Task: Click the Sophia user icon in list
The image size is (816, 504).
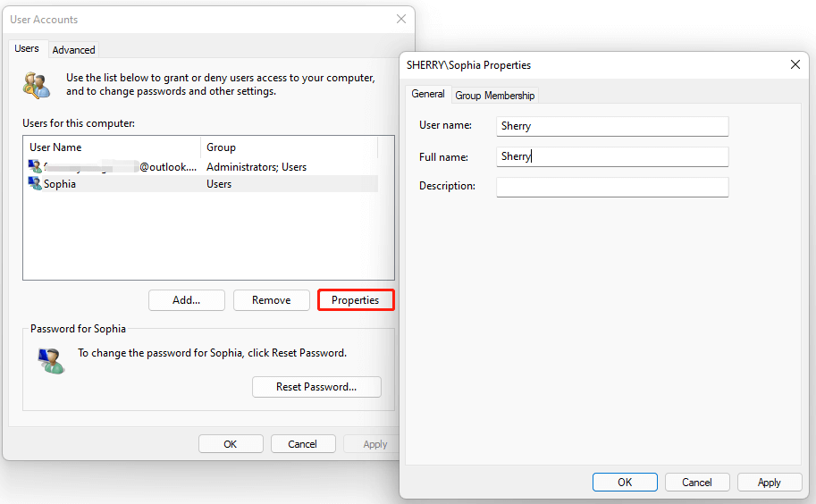Action: [x=35, y=183]
